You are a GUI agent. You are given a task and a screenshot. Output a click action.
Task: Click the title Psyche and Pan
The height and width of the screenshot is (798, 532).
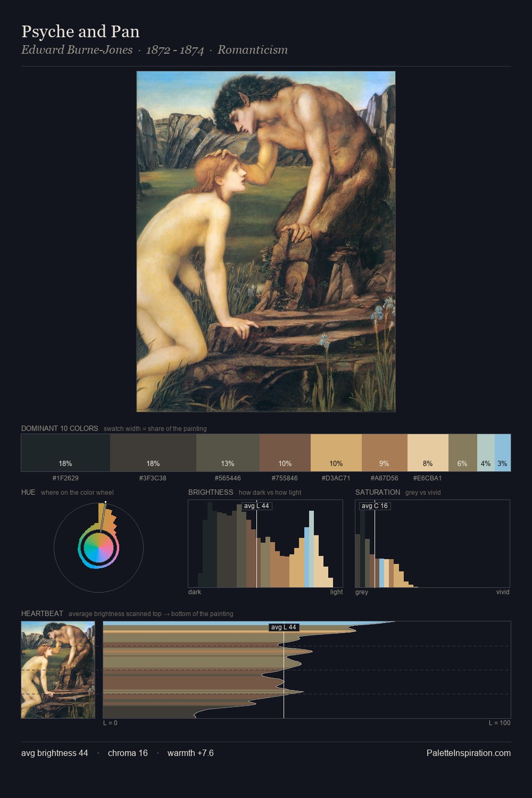[x=80, y=31]
